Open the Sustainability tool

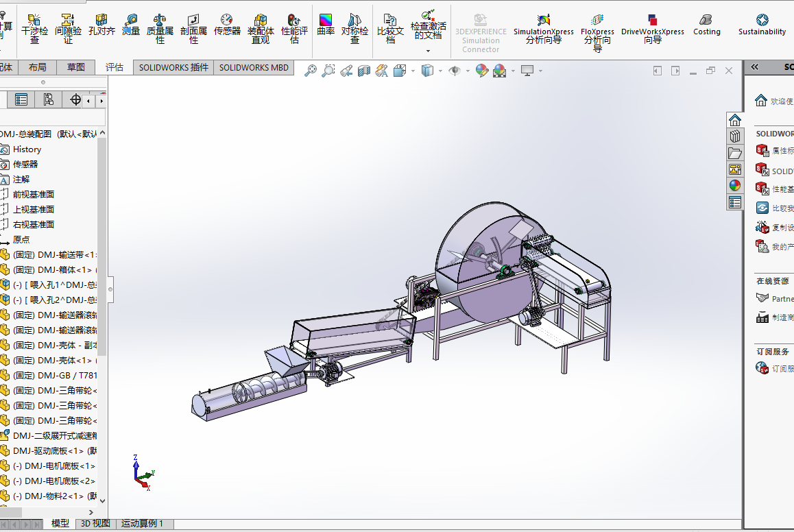click(x=762, y=25)
